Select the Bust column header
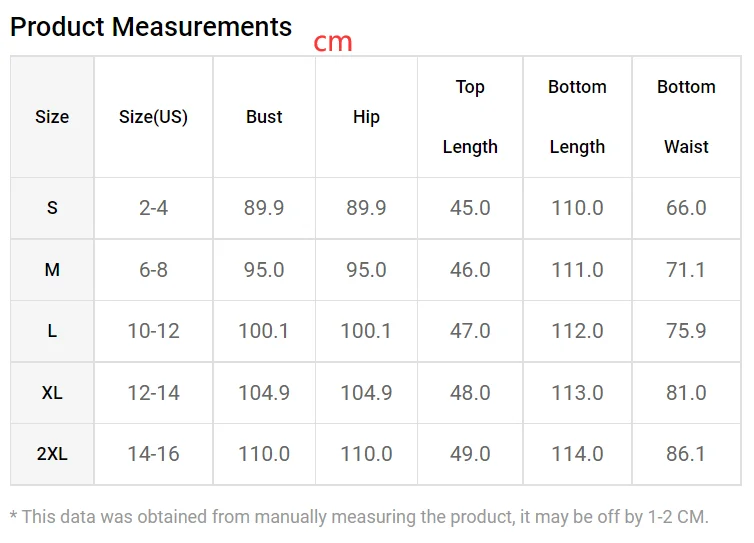754x543 pixels. (x=264, y=117)
